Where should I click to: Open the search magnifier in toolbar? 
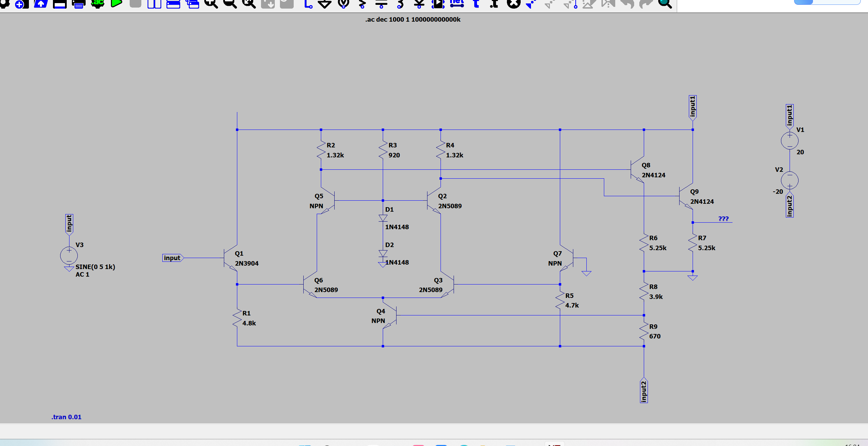pyautogui.click(x=665, y=3)
